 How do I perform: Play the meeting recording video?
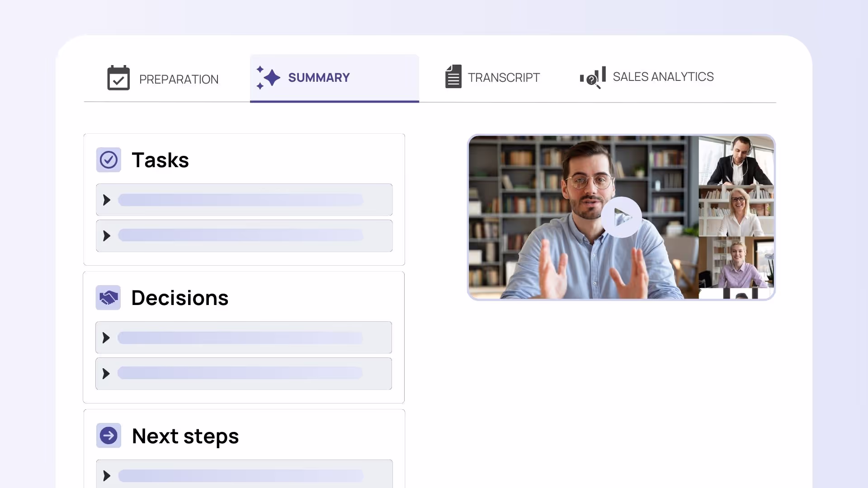tap(621, 217)
